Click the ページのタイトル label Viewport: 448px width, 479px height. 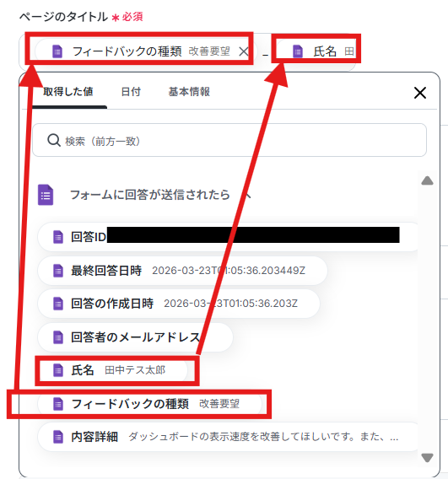coord(63,17)
